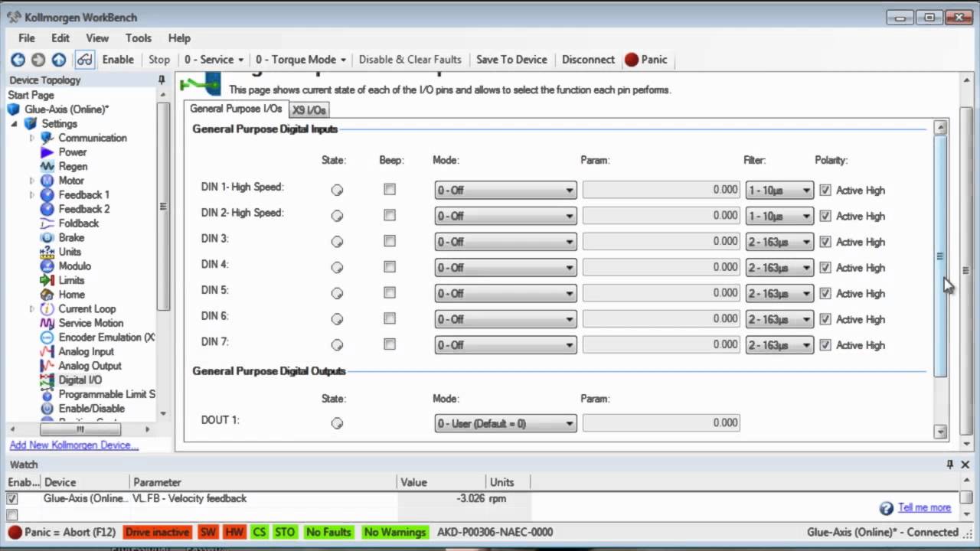Click the Disconnect button
980x551 pixels.
[x=588, y=60]
